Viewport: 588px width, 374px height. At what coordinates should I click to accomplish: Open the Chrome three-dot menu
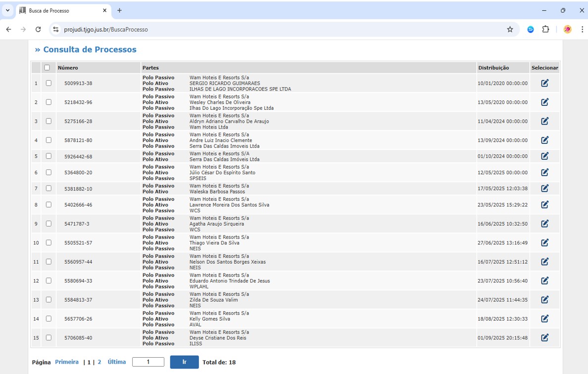(582, 30)
